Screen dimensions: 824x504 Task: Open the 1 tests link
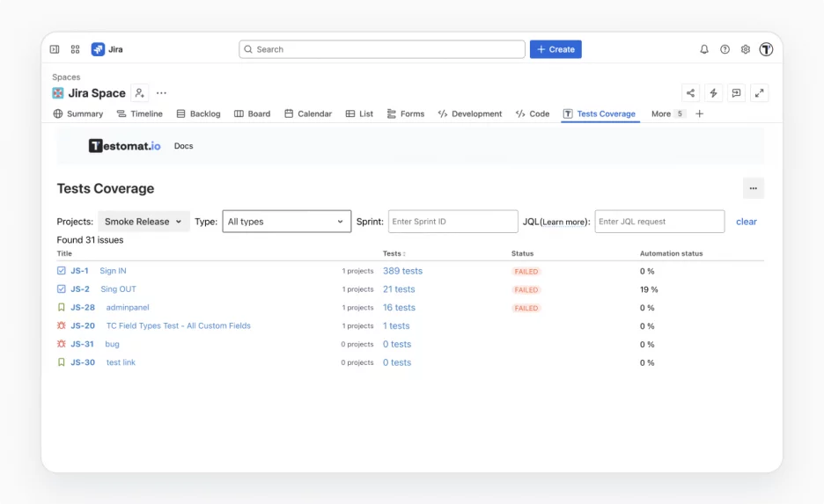click(x=396, y=326)
